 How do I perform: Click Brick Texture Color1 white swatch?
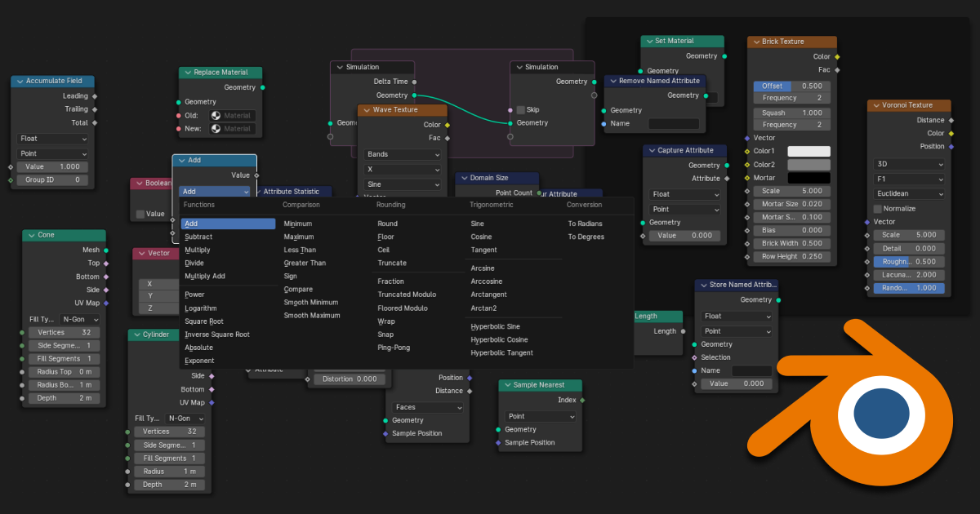(x=808, y=152)
